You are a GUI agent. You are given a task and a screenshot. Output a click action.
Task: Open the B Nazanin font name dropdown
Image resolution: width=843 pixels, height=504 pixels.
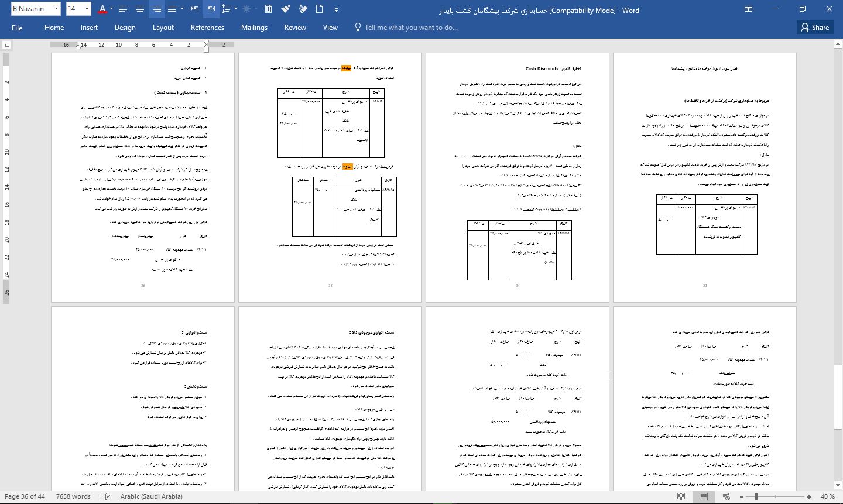point(56,9)
